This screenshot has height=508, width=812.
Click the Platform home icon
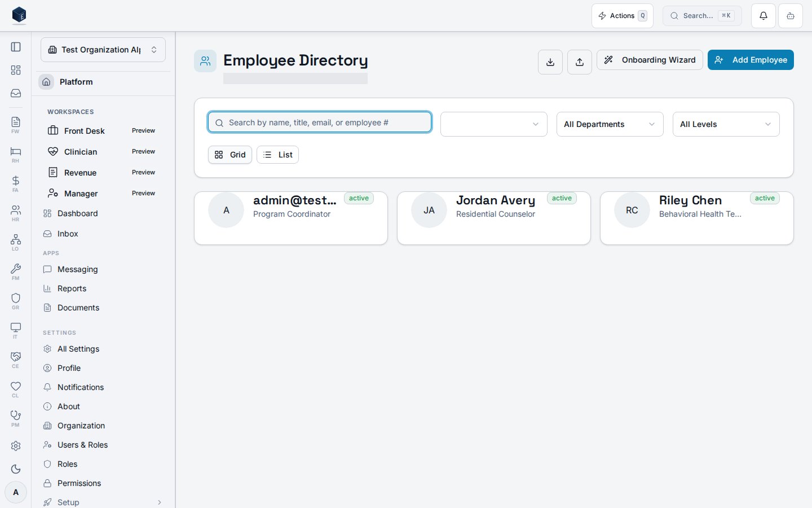[46, 82]
